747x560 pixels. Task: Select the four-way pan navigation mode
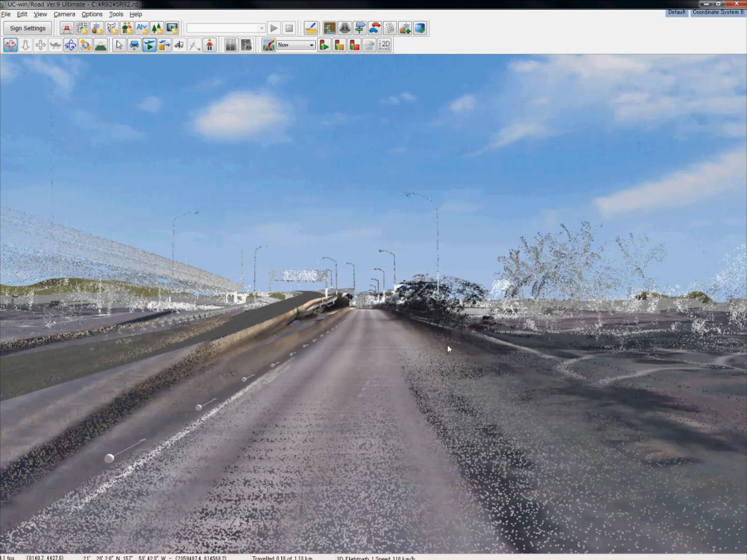(40, 45)
